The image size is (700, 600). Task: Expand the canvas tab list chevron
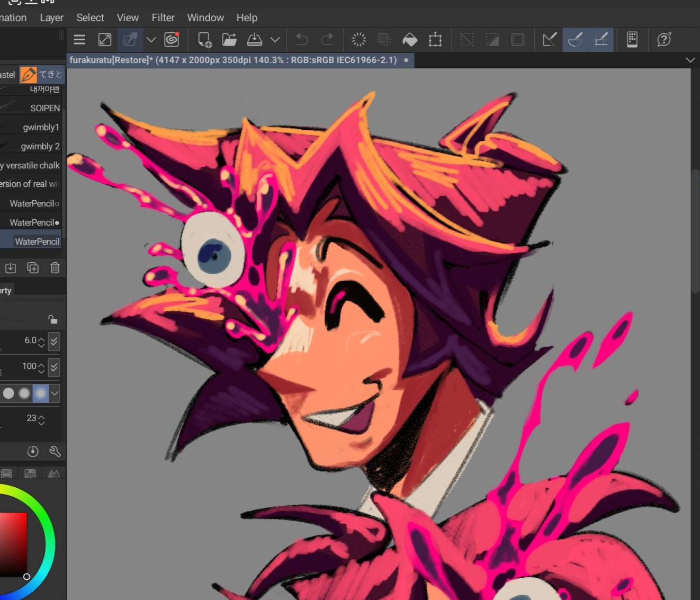(690, 60)
